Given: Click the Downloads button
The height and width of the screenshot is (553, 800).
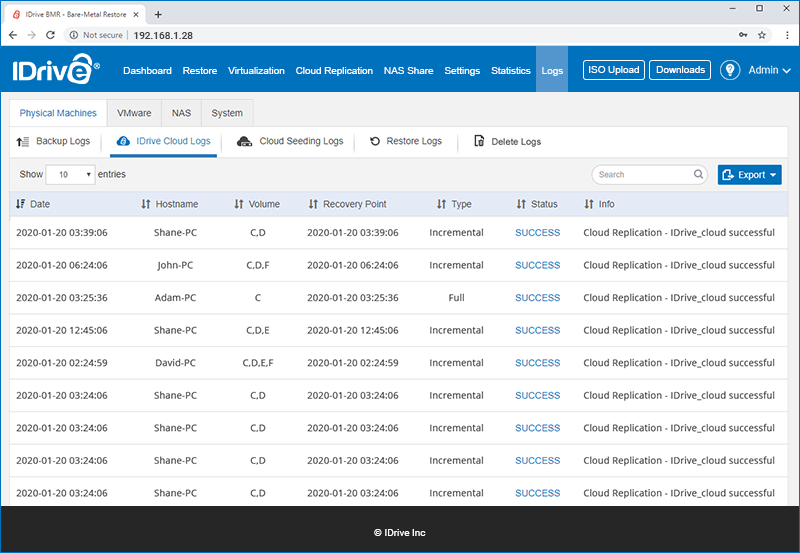Looking at the screenshot, I should pos(680,70).
